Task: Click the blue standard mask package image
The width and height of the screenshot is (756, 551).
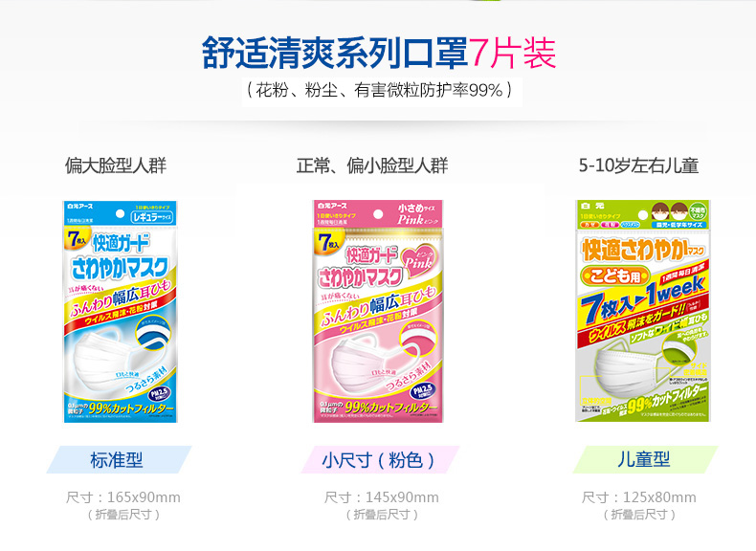Action: tap(120, 312)
